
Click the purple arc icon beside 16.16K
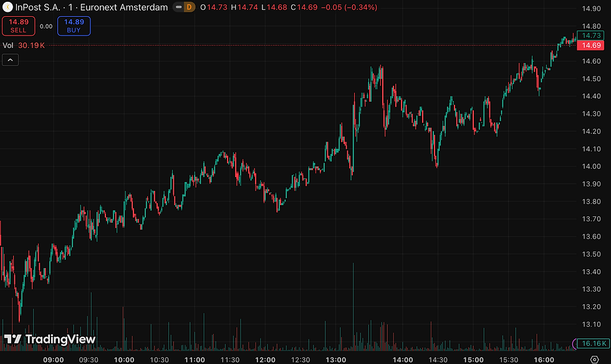pos(574,343)
